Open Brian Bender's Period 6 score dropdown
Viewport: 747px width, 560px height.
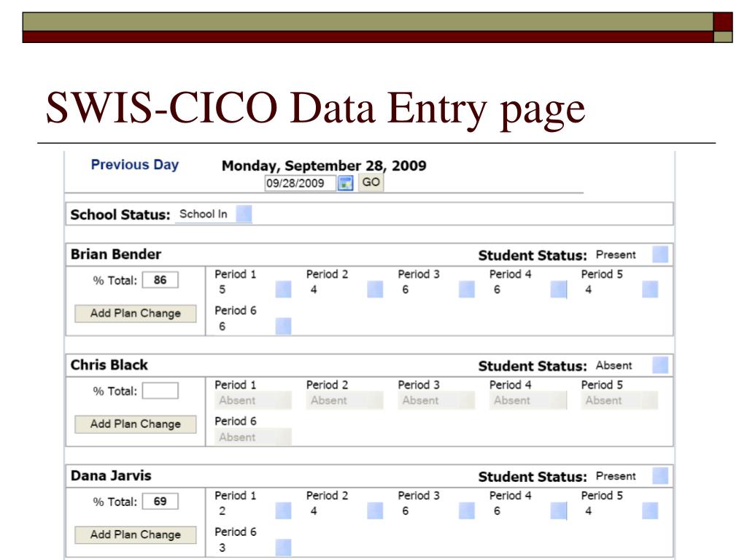tap(284, 326)
